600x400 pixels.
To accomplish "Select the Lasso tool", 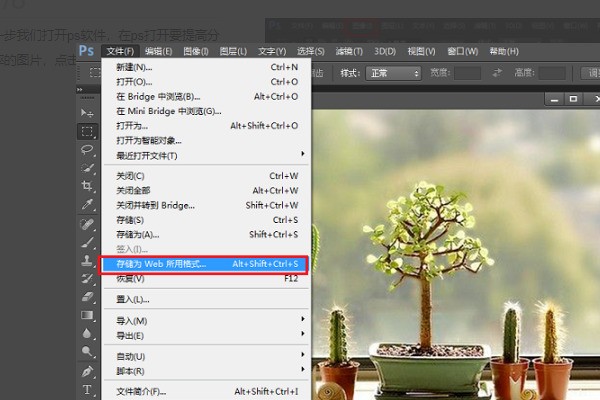I will point(87,150).
